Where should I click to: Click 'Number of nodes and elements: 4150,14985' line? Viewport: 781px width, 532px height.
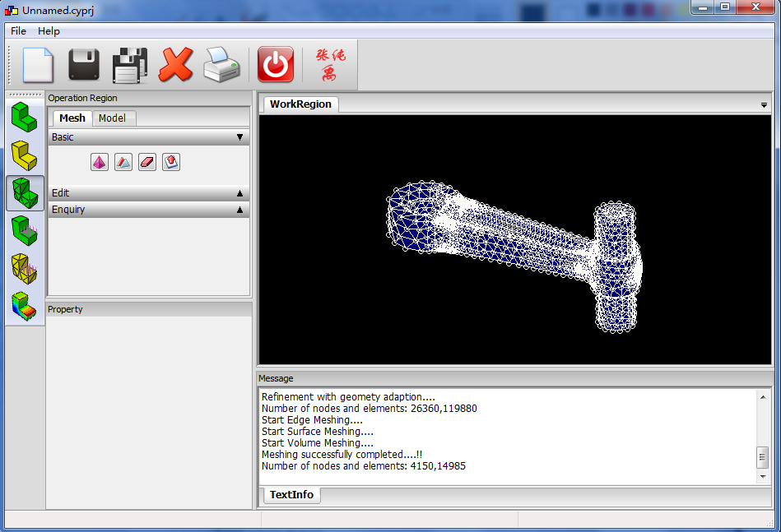point(364,466)
